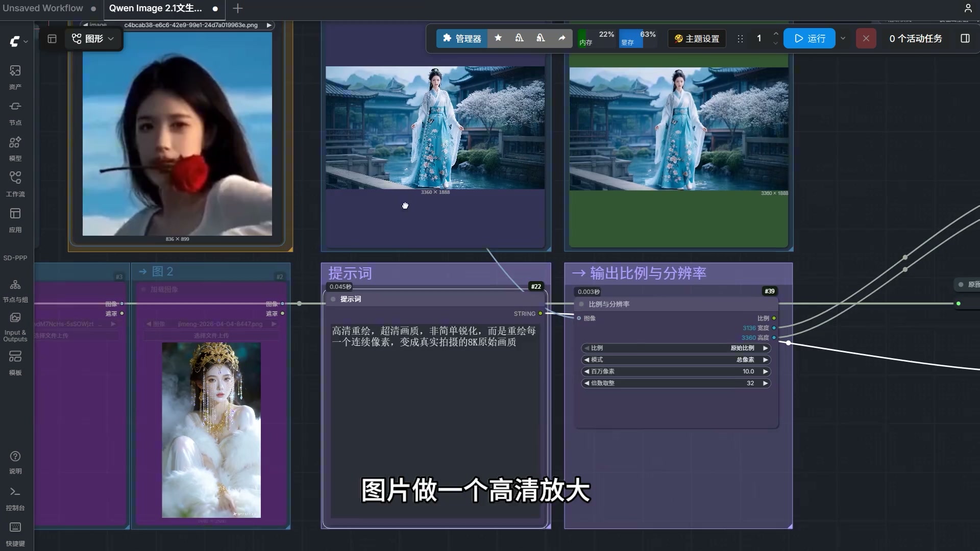Toggle the 比例与分辨率 node collapse dot
The height and width of the screenshot is (551, 980).
click(x=581, y=304)
